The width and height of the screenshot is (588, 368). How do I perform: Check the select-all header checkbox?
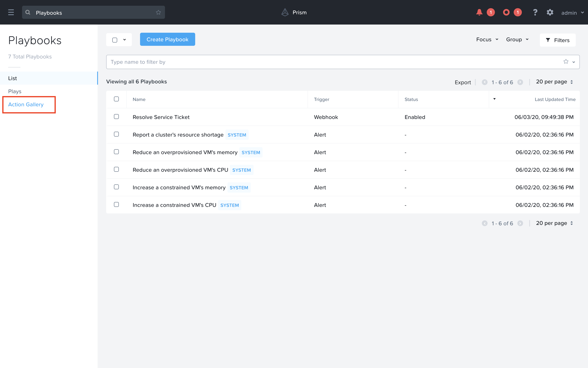click(116, 99)
